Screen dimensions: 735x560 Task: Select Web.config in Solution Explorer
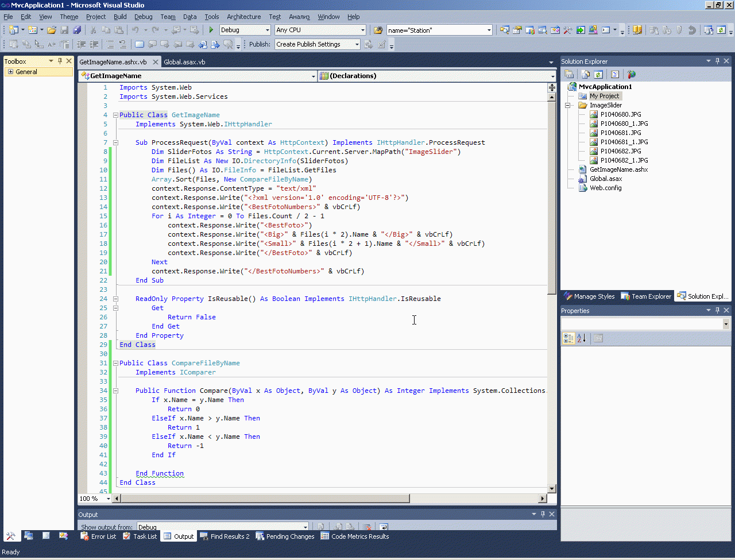605,188
